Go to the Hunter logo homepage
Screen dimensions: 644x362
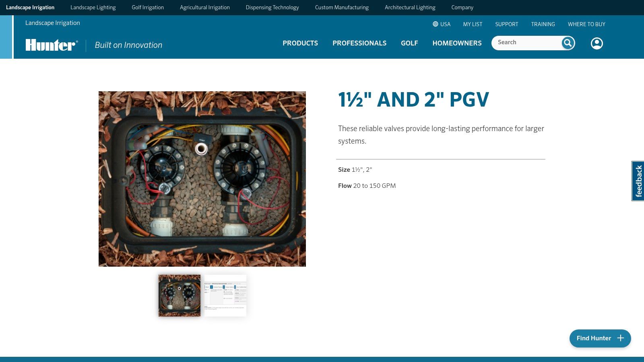click(52, 45)
